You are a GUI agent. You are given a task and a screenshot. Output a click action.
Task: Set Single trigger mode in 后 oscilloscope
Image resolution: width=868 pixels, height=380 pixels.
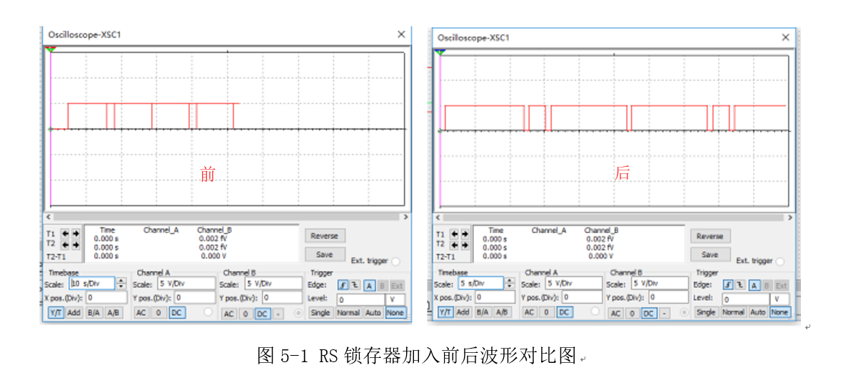point(706,312)
